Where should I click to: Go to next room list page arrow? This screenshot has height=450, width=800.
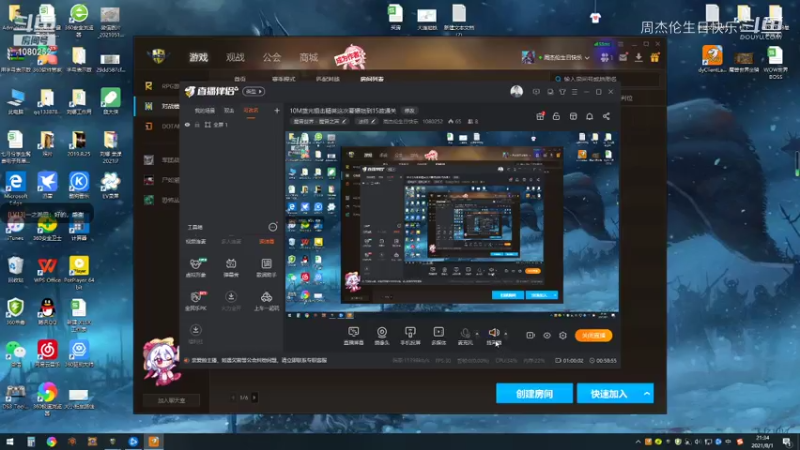(255, 397)
